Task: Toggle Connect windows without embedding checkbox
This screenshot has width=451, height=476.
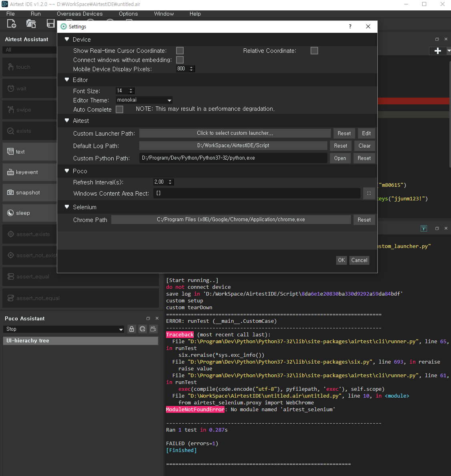Action: click(180, 60)
